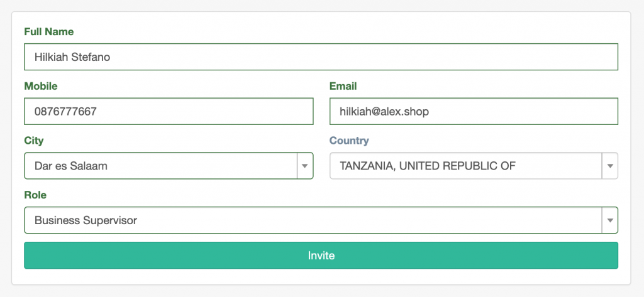Open the 'Business Supervisor' Role selector
This screenshot has height=297, width=644.
pyautogui.click(x=321, y=220)
